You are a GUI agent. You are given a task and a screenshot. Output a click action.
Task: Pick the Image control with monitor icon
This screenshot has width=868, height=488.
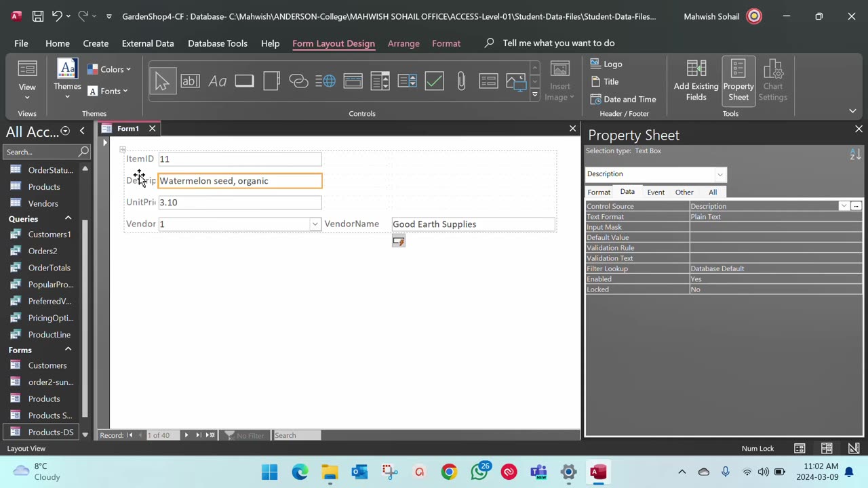tap(515, 81)
